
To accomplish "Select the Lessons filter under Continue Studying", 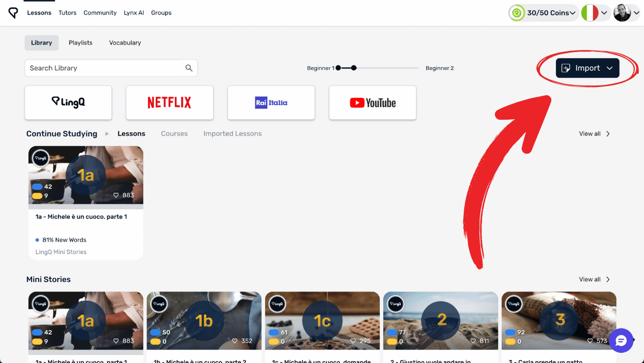I will pos(131,134).
